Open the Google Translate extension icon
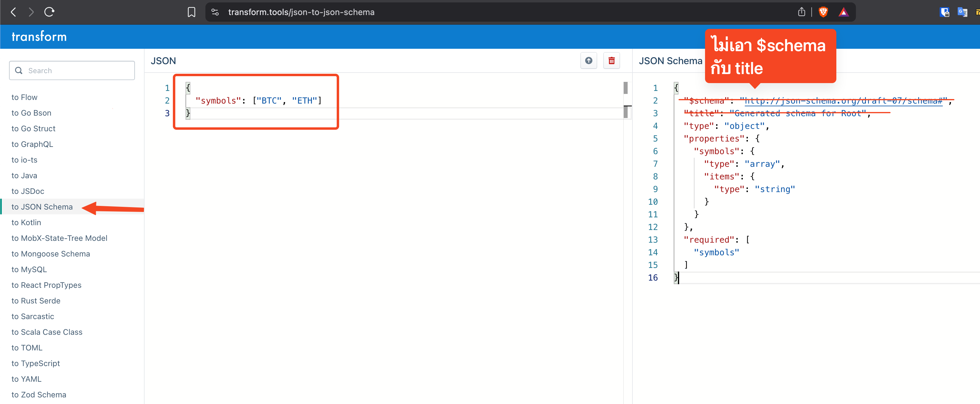 [963, 12]
